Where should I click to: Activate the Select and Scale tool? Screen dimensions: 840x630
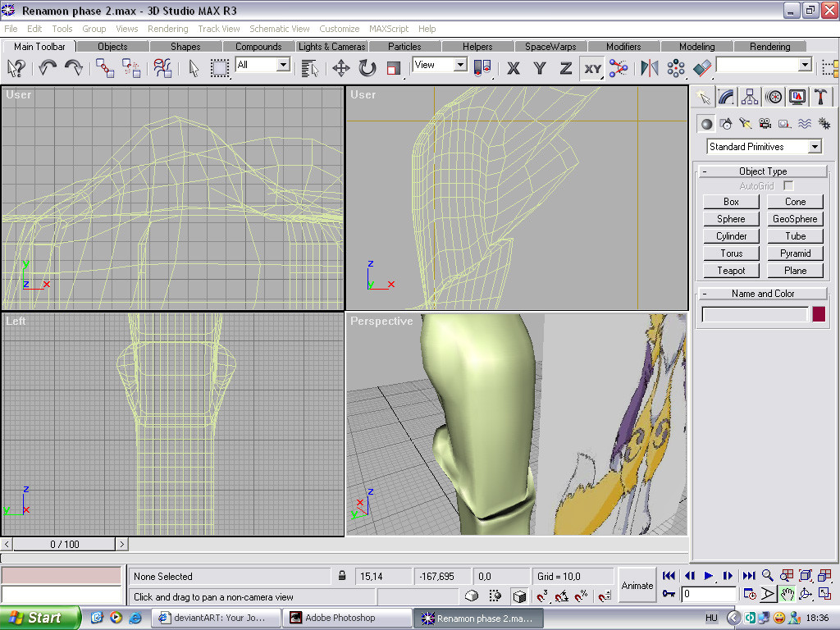pos(394,68)
